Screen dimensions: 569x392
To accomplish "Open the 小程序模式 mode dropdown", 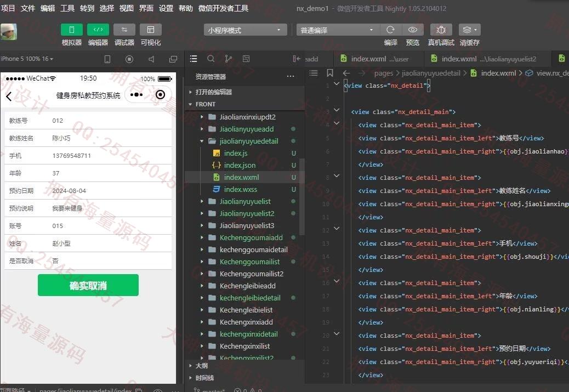I will [246, 30].
